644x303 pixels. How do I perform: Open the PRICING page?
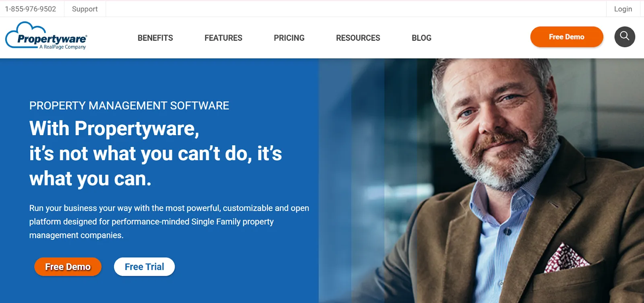[x=289, y=38]
